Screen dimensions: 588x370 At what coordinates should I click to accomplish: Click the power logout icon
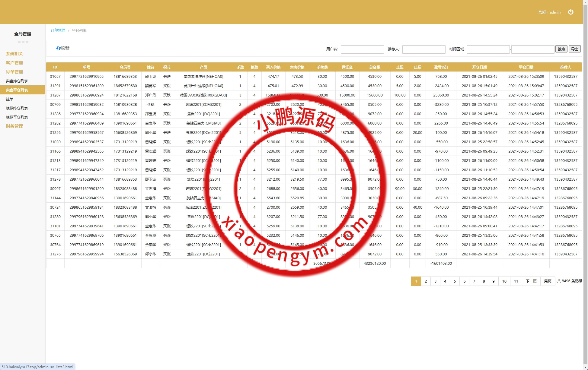(570, 12)
